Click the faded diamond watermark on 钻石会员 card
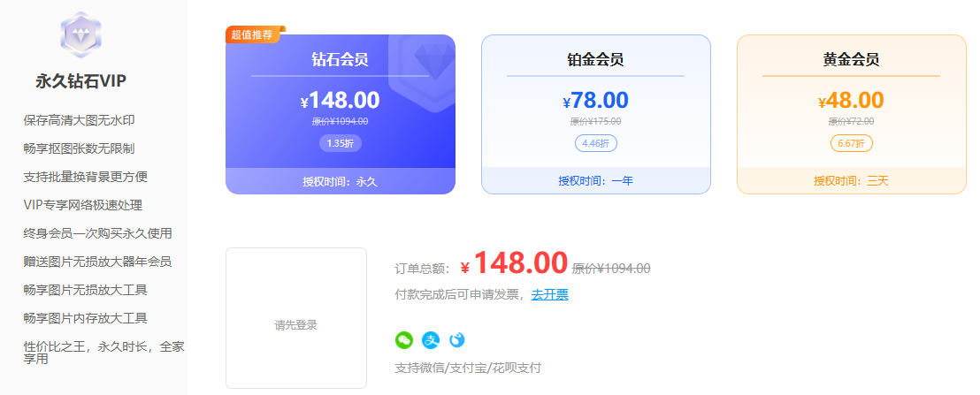This screenshot has width=980, height=395. (424, 70)
